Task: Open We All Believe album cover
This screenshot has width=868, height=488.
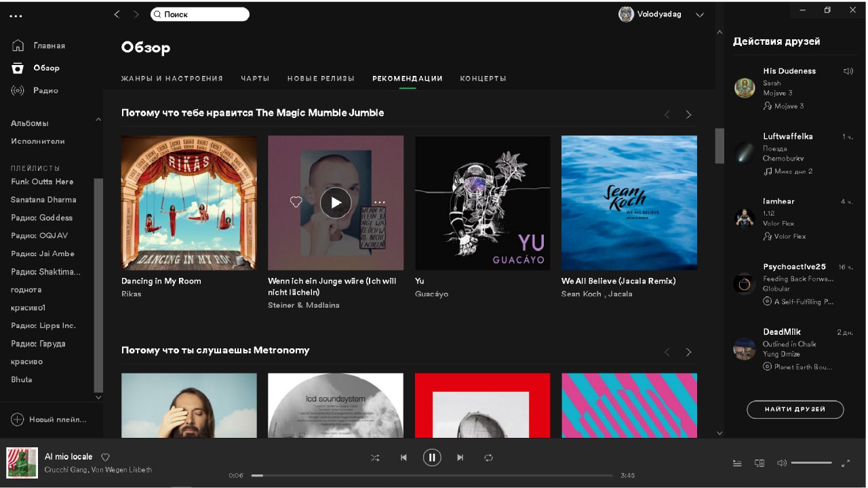Action: [629, 203]
